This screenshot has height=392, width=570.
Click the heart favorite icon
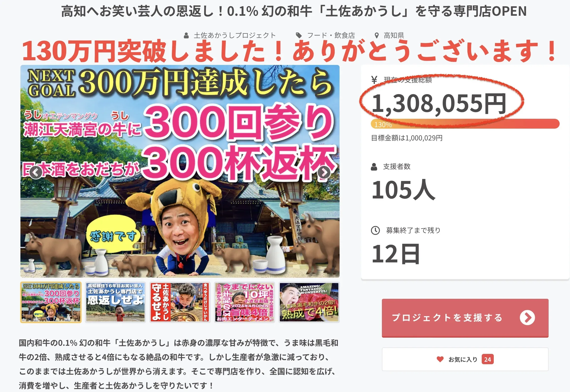440,359
